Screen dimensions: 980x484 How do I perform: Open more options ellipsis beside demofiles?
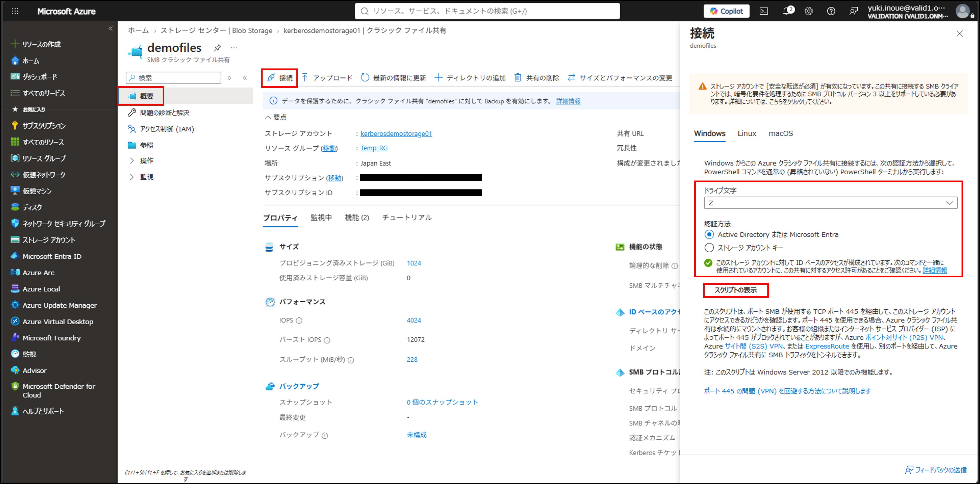234,48
